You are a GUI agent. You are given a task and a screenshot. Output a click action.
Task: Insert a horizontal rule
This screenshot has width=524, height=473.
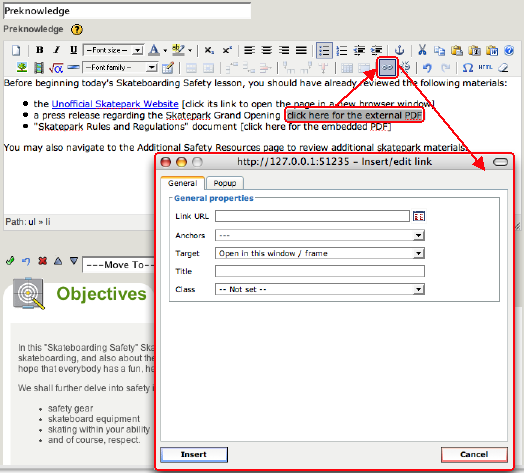point(73,68)
